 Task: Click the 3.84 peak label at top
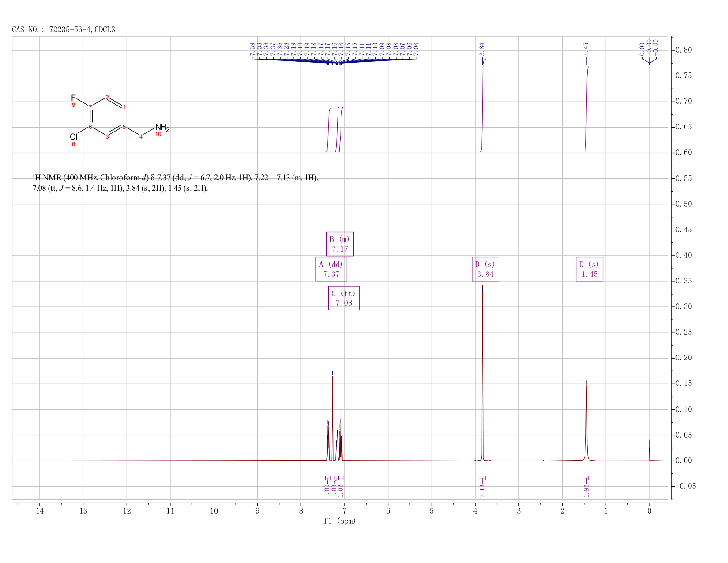point(482,48)
